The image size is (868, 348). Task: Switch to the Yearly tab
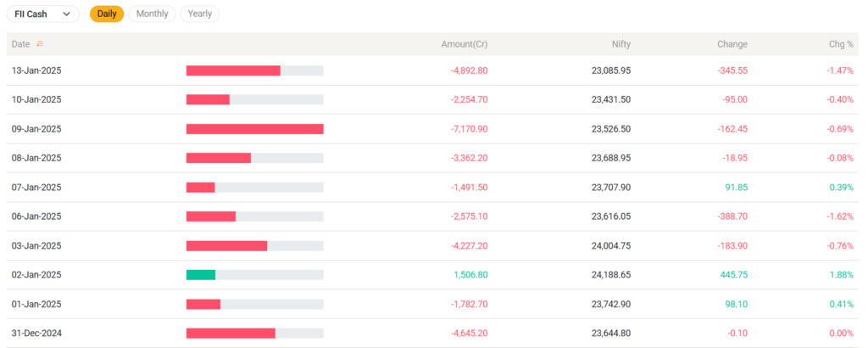[x=200, y=14]
